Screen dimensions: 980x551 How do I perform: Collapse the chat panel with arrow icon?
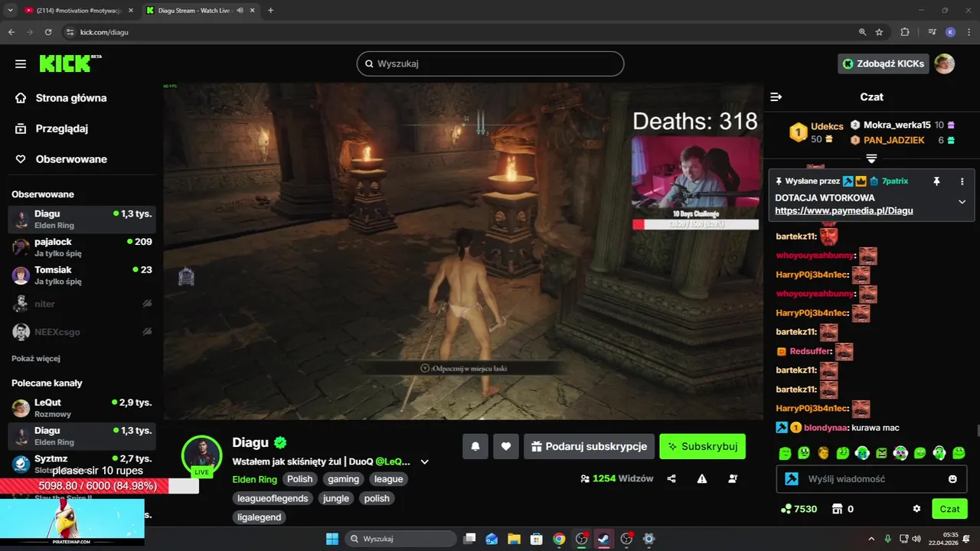pos(776,97)
